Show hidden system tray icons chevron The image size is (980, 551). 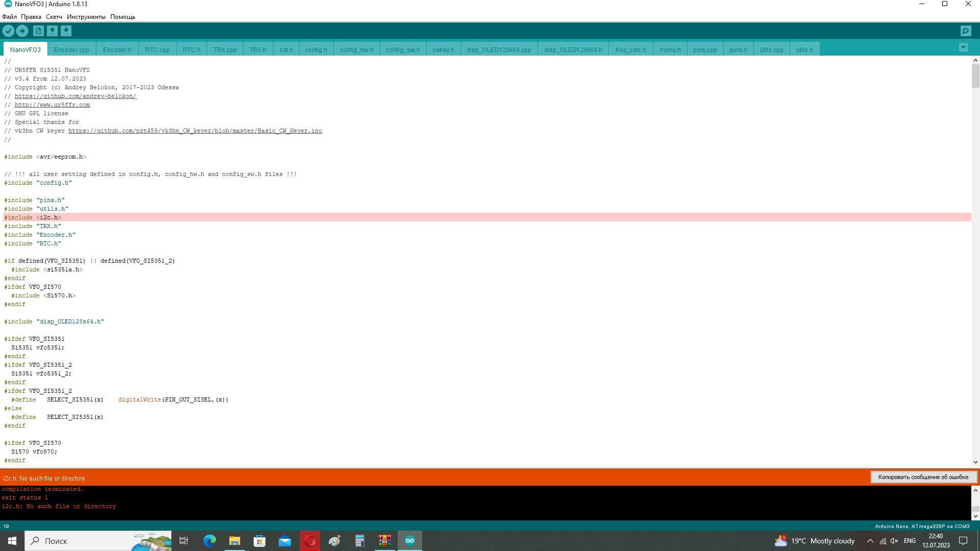(x=870, y=541)
